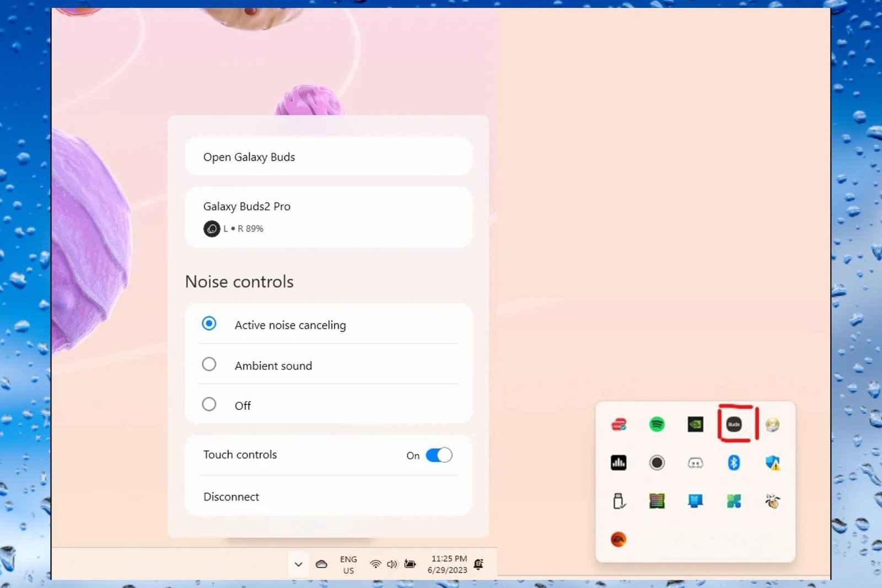Click Open Galaxy Buds
Viewport: 882px width, 588px height.
coord(329,157)
